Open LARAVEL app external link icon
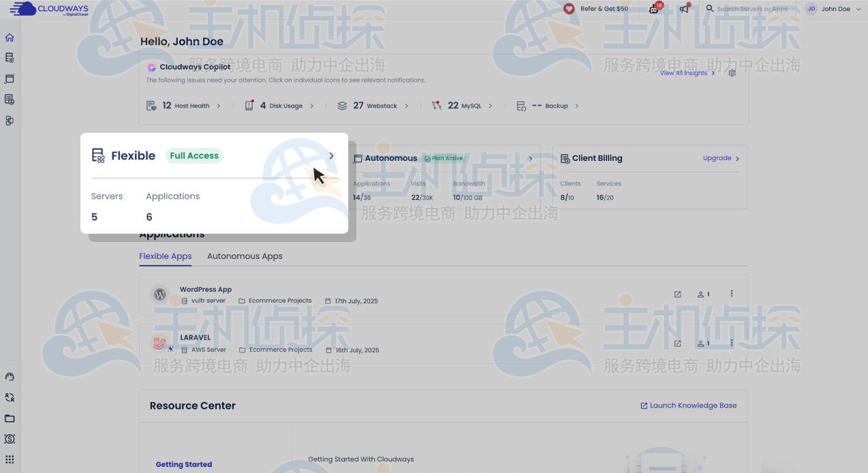Image resolution: width=868 pixels, height=473 pixels. (x=677, y=344)
